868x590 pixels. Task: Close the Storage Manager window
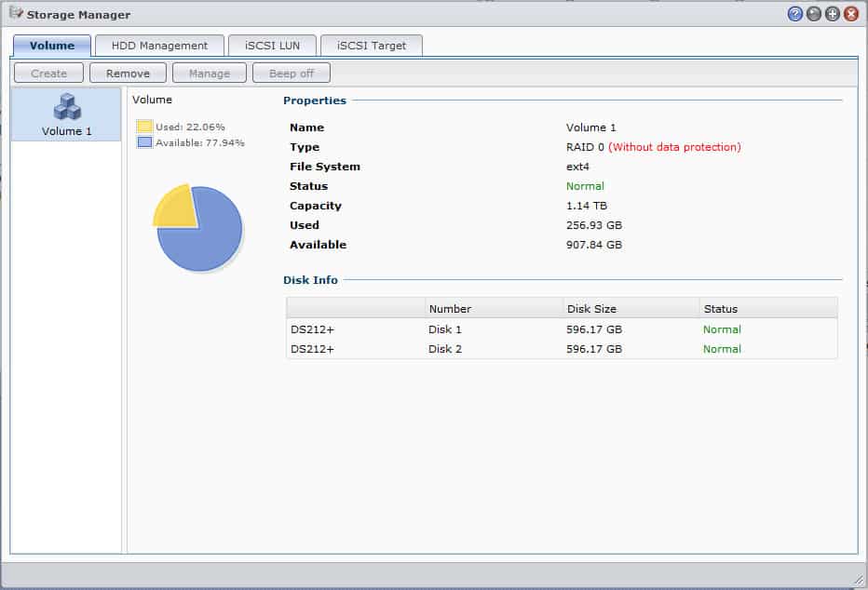tap(851, 14)
